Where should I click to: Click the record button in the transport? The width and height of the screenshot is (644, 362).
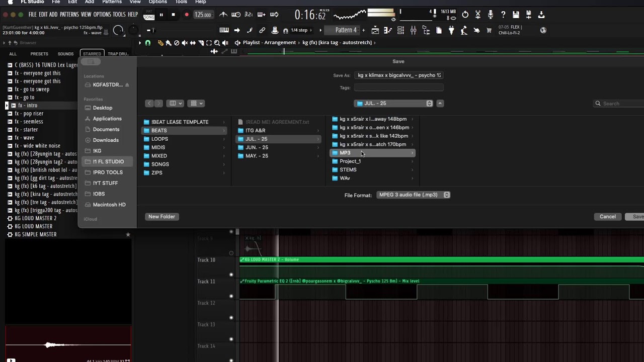186,15
